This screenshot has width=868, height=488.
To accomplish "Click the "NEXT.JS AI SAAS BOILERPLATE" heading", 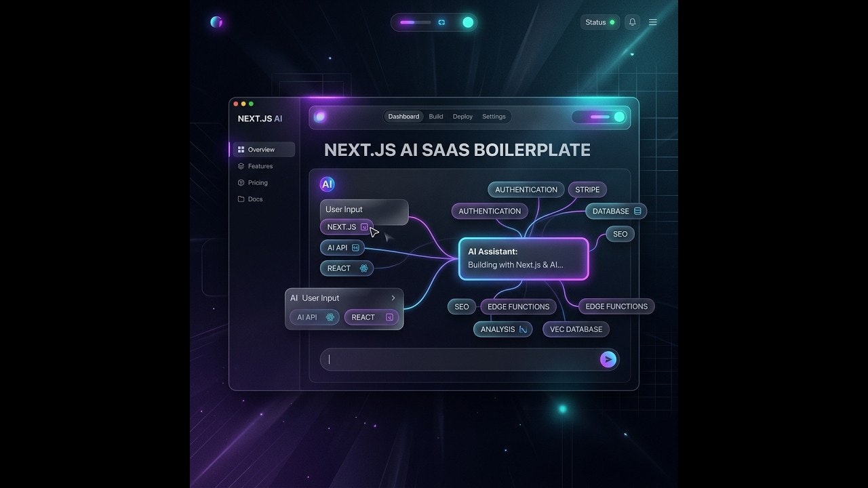I will coord(457,150).
